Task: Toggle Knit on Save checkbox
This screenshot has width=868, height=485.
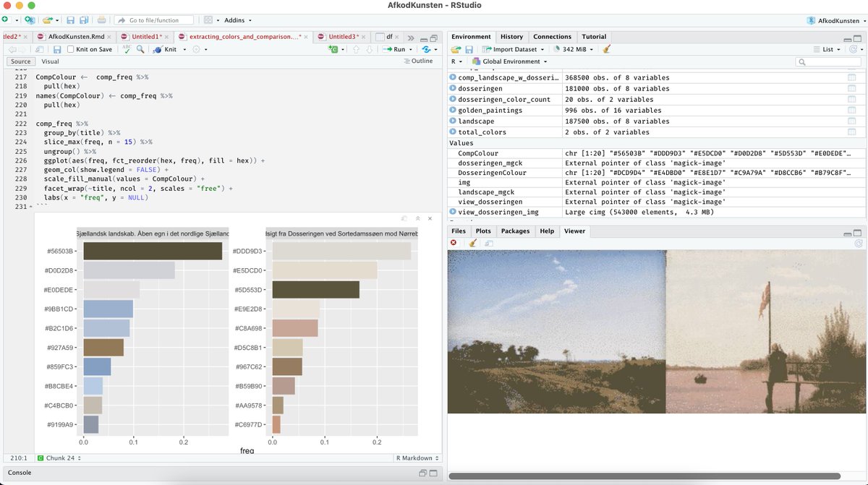Action: click(x=71, y=49)
